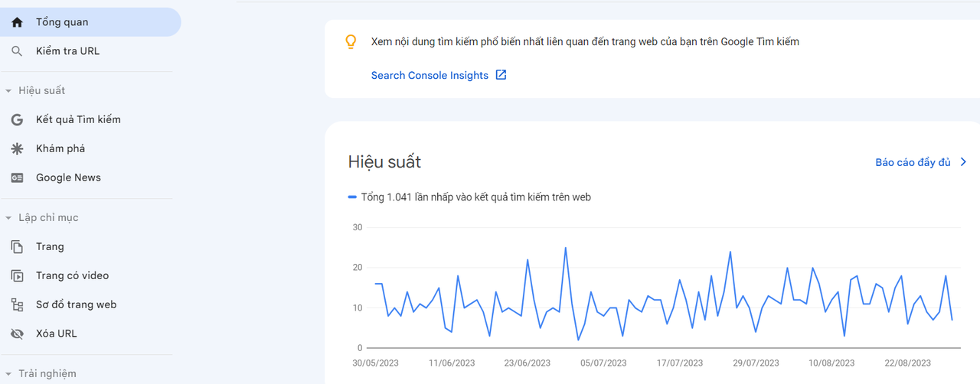This screenshot has height=384, width=980.
Task: Click the Google News icon in sidebar
Action: click(x=17, y=177)
